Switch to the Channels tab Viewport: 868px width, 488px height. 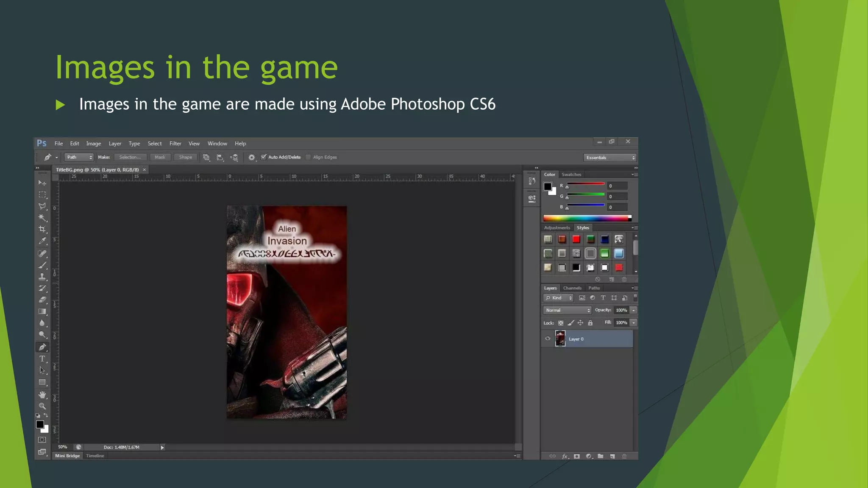pos(572,288)
